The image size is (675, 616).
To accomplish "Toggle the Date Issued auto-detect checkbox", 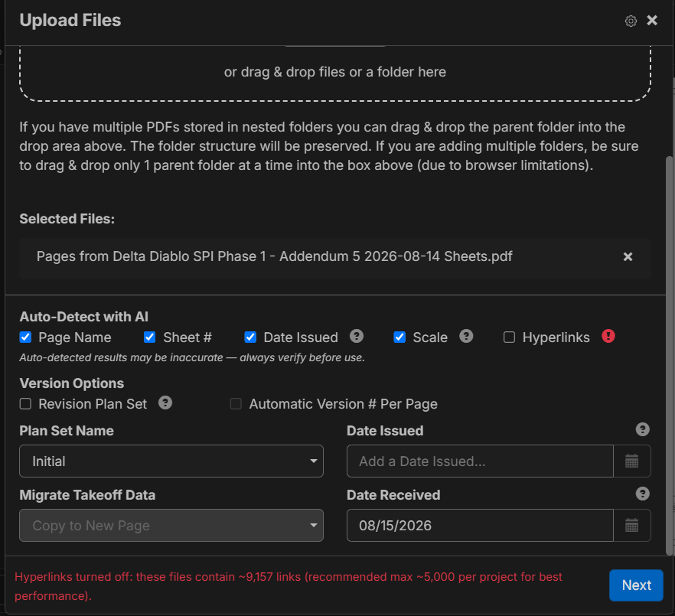I will pos(250,337).
